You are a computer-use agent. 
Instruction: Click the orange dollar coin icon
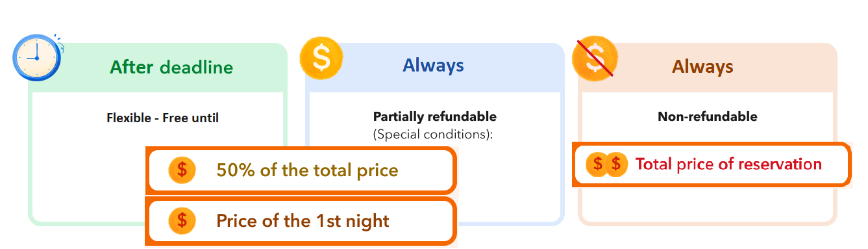(321, 57)
